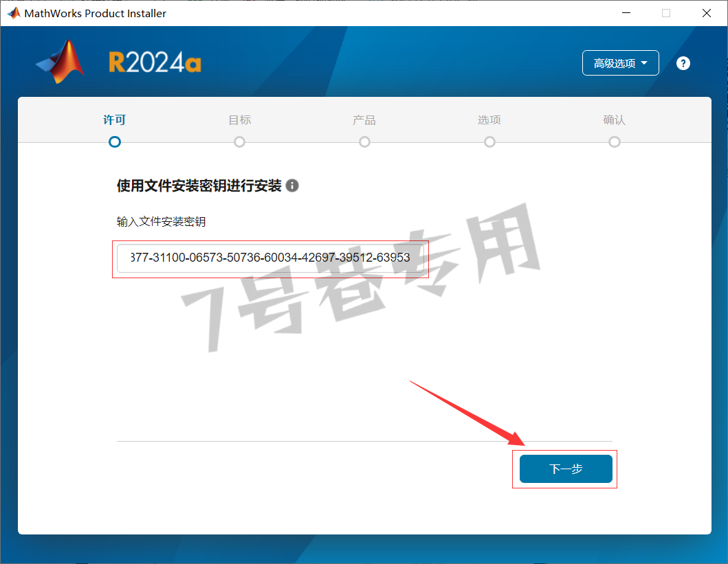Click the help question mark icon
728x564 pixels.
[x=683, y=63]
